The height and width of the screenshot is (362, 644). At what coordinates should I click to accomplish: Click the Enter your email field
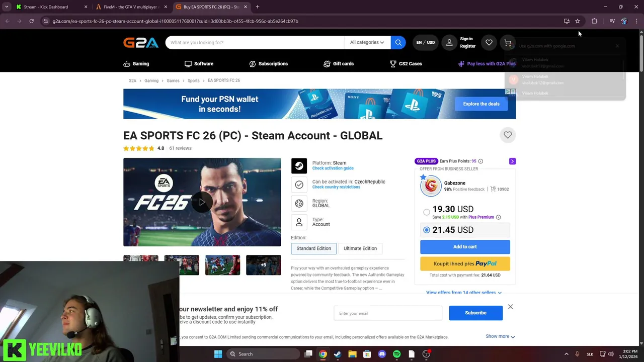pos(388,313)
